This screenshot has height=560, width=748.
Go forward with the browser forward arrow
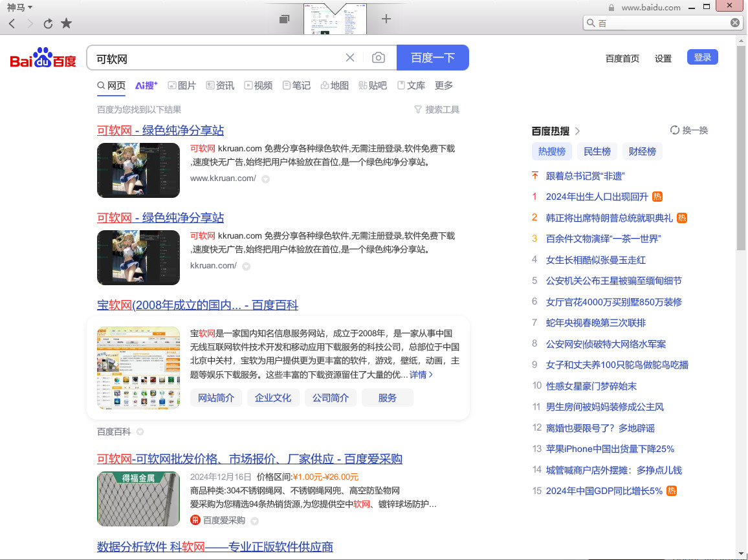click(x=30, y=23)
